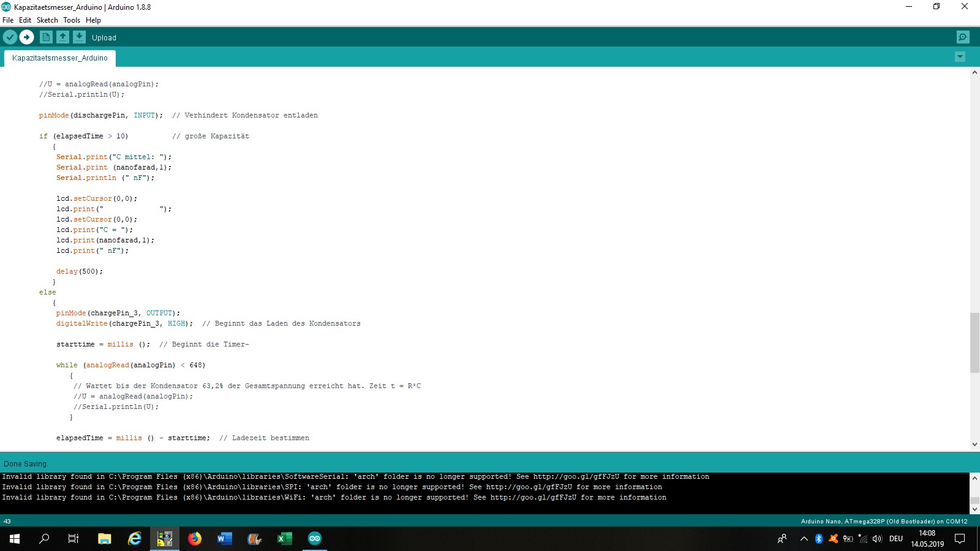Click the editor scroll down arrow
Screen dimensions: 980x551
pos(974,444)
